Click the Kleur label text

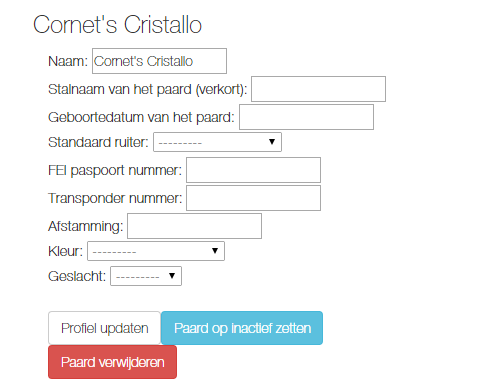click(x=65, y=251)
